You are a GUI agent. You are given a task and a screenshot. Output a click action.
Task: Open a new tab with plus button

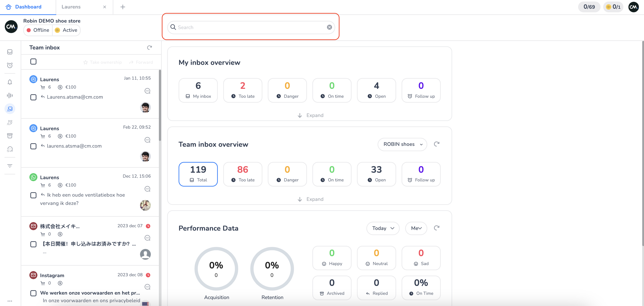coord(123,7)
